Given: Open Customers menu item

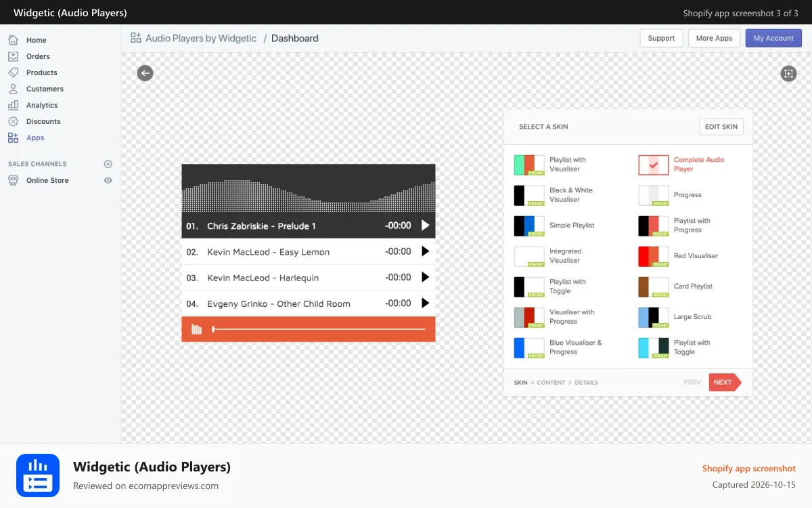Looking at the screenshot, I should 45,89.
